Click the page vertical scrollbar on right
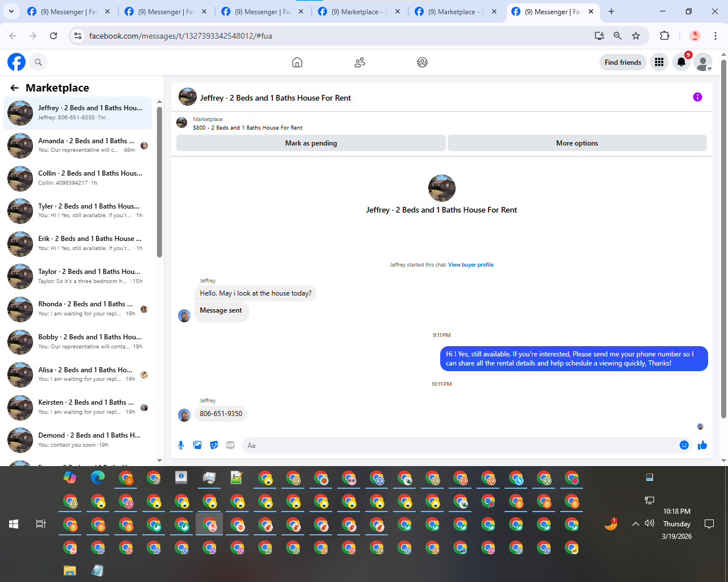The width and height of the screenshot is (728, 582). click(723, 239)
